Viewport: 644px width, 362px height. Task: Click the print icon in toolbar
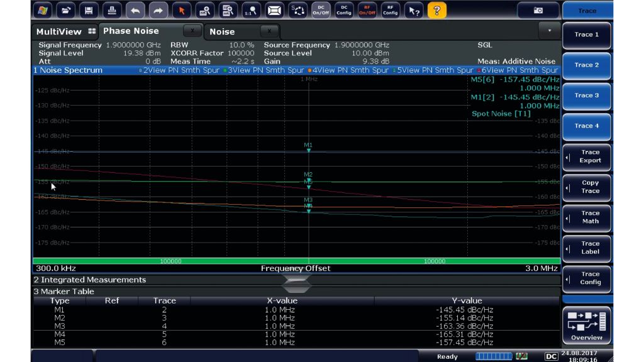pos(112,10)
